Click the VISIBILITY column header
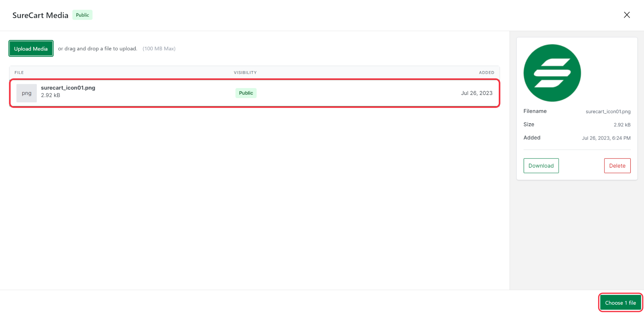 click(x=245, y=72)
